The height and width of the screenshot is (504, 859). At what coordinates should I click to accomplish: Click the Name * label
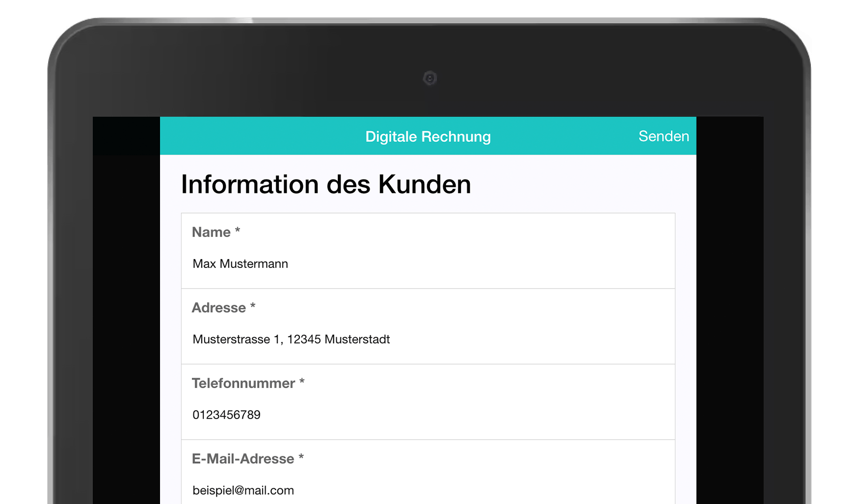(x=216, y=232)
